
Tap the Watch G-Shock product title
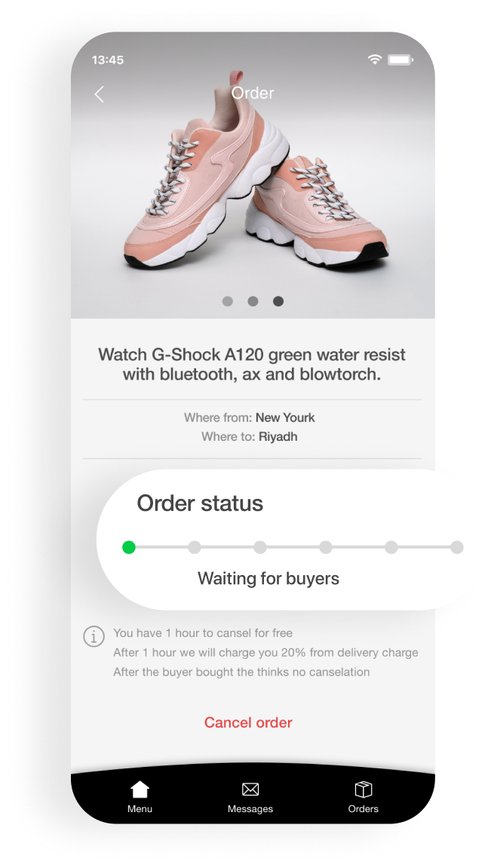pos(252,365)
